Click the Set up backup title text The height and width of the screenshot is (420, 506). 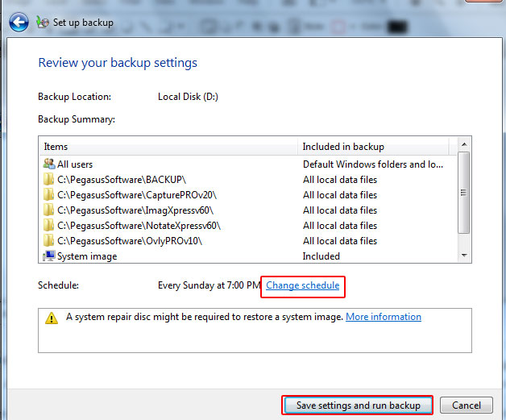[x=83, y=23]
